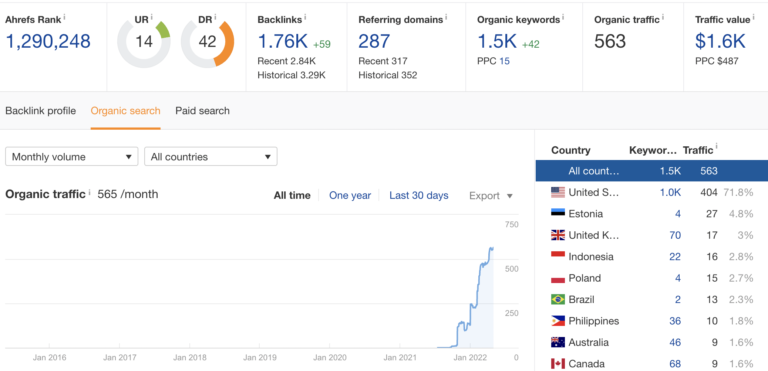Screen dimensions: 768x371
Task: Click the Traffic column header
Action: (x=698, y=150)
